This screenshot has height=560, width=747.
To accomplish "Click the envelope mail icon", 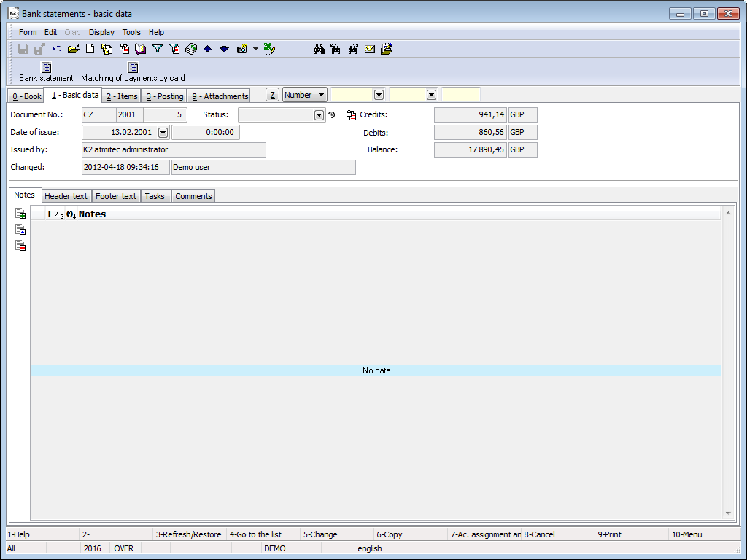I will pyautogui.click(x=370, y=49).
